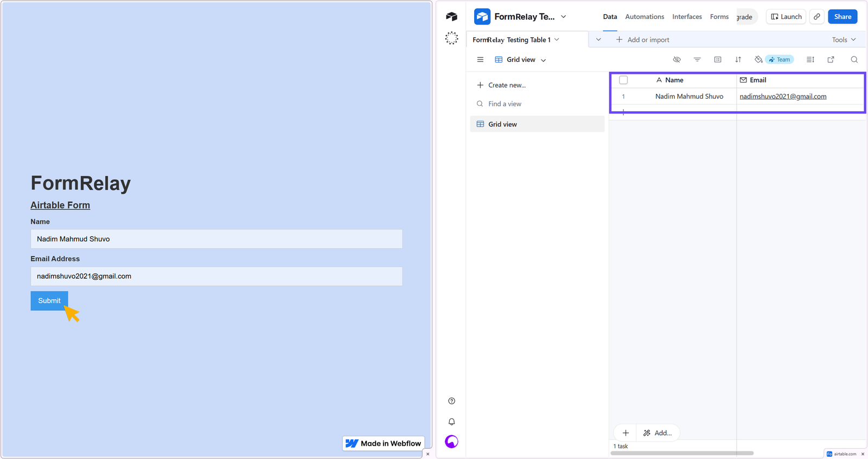The image size is (868, 459).
Task: Click the grid icon of Grid view sidebar item
Action: pos(480,124)
